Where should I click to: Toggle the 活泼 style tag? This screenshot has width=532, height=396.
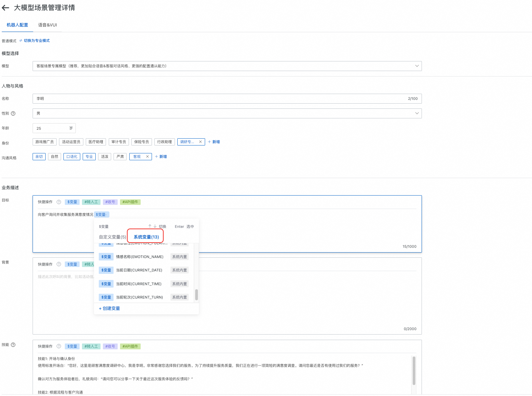point(105,156)
